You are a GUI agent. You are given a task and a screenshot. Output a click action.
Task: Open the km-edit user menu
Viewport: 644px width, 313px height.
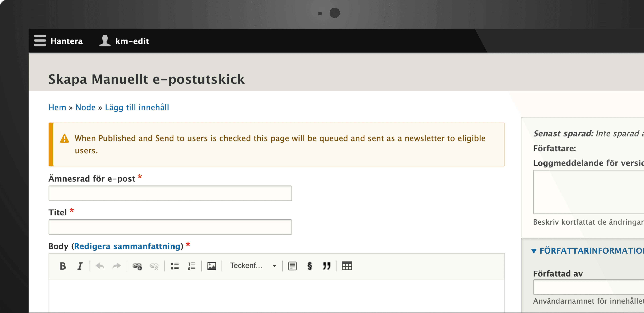pos(124,41)
